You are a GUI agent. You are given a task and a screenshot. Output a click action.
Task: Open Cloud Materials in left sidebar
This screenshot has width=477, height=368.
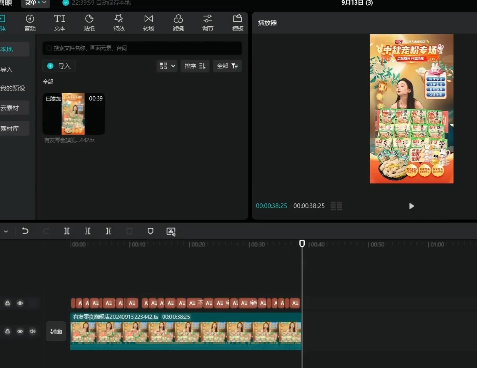point(14,108)
